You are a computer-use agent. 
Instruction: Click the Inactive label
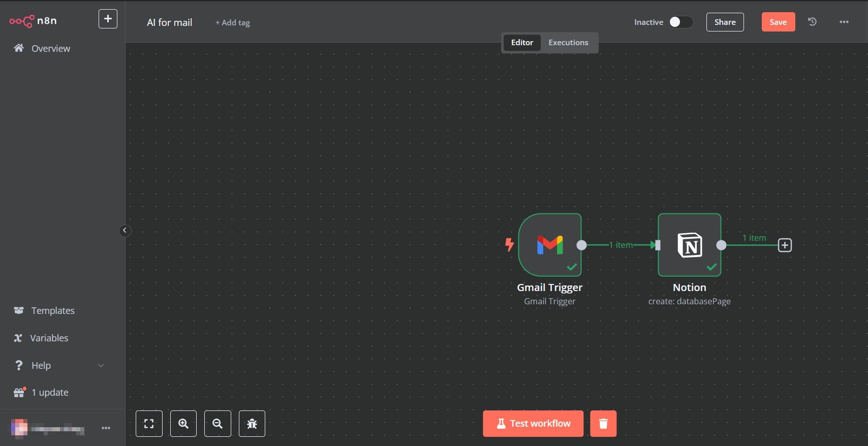(x=648, y=22)
